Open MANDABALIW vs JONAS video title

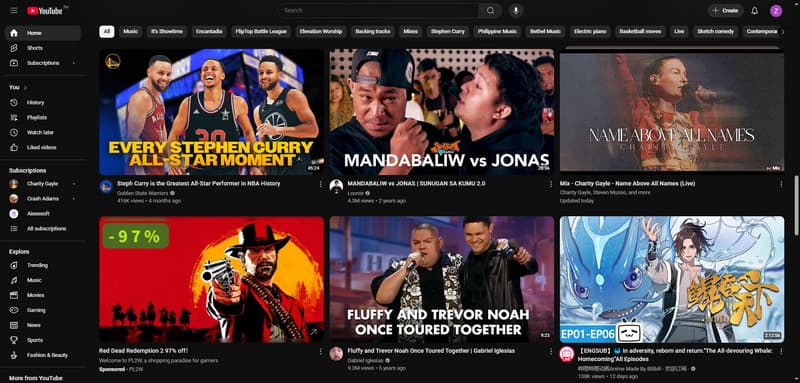click(x=416, y=184)
